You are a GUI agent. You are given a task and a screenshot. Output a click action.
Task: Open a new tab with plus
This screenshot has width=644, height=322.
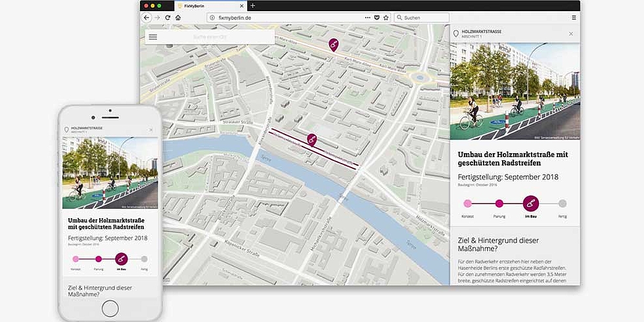pyautogui.click(x=252, y=6)
